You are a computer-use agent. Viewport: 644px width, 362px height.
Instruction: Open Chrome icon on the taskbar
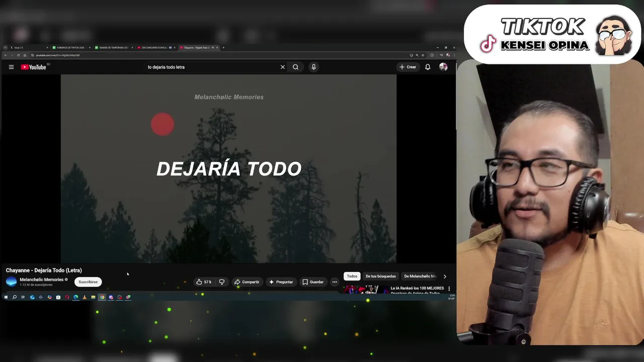click(x=102, y=297)
